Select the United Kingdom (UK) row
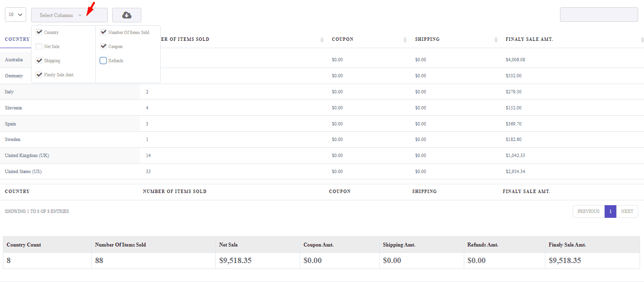The height and width of the screenshot is (282, 644). pyautogui.click(x=27, y=155)
